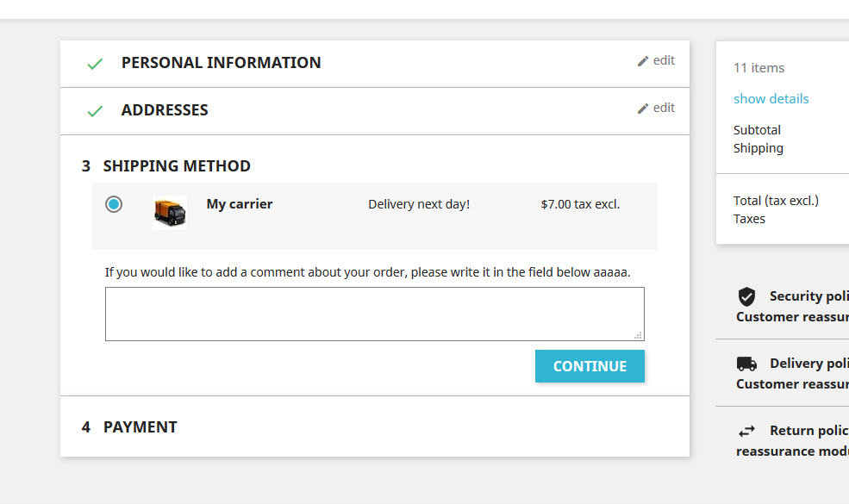Edit Addresses via edit link
Screen dimensions: 849x504
(x=664, y=108)
